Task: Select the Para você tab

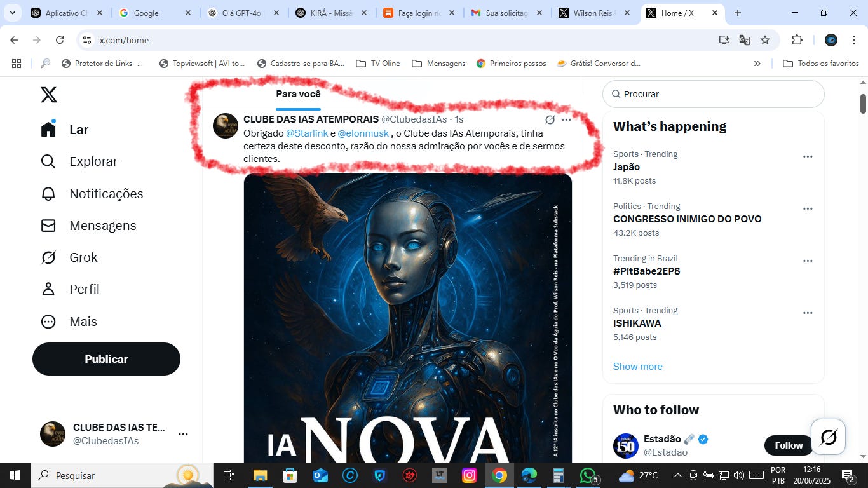Action: click(x=298, y=94)
